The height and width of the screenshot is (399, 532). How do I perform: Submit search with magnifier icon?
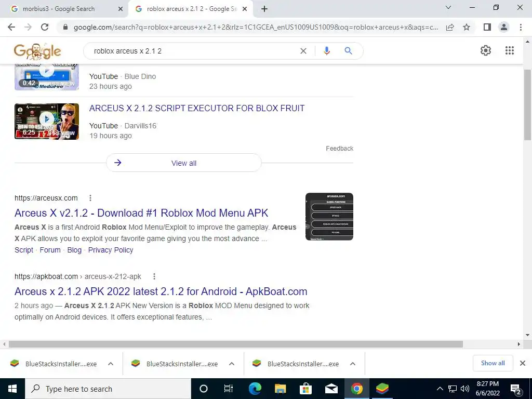pos(348,51)
